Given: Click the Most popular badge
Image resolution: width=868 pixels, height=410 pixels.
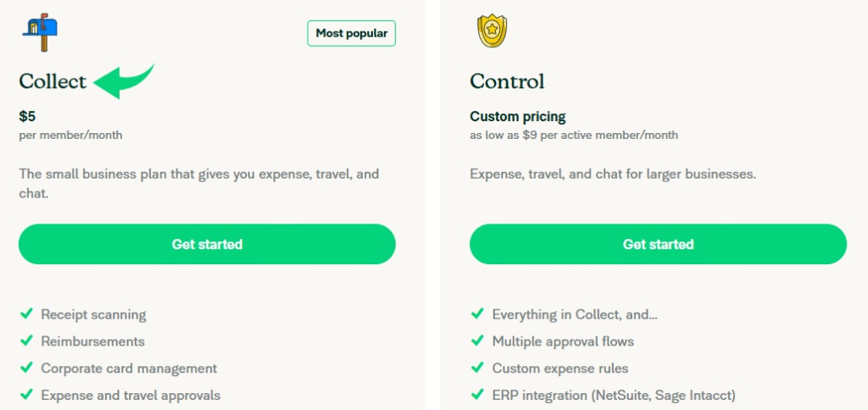Looking at the screenshot, I should click(351, 34).
